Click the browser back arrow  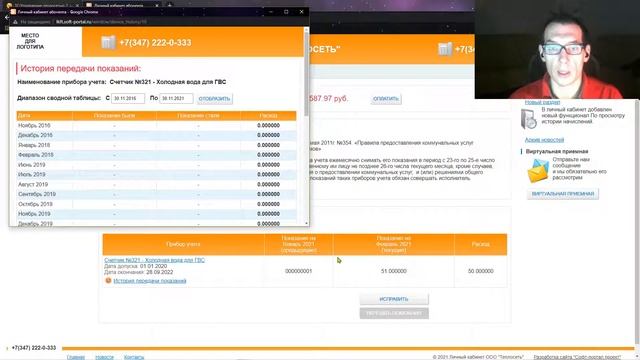pyautogui.click(x=6, y=17)
